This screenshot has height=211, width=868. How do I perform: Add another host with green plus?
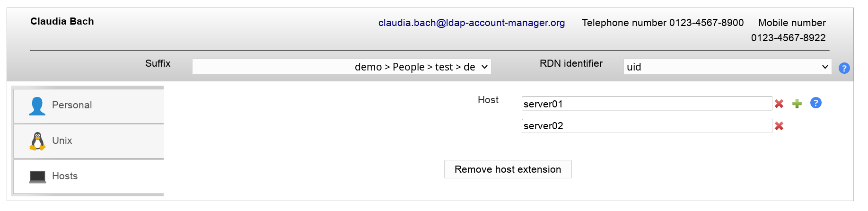[797, 104]
